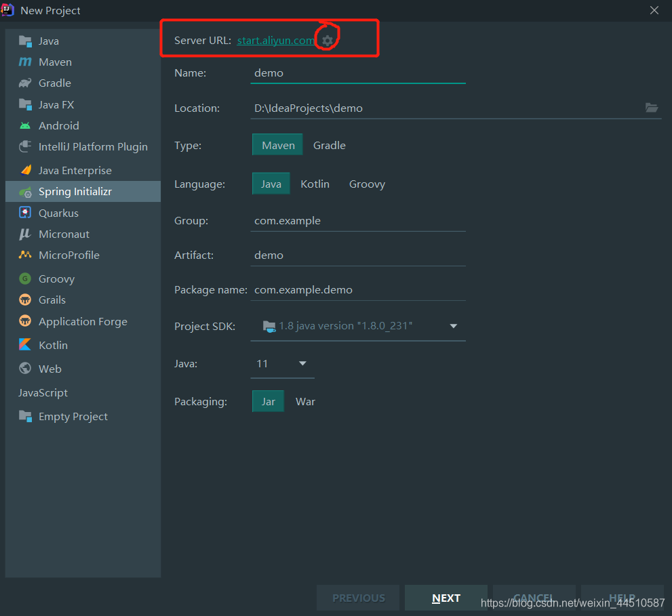Click the Java project type icon
672x616 pixels.
click(x=25, y=41)
